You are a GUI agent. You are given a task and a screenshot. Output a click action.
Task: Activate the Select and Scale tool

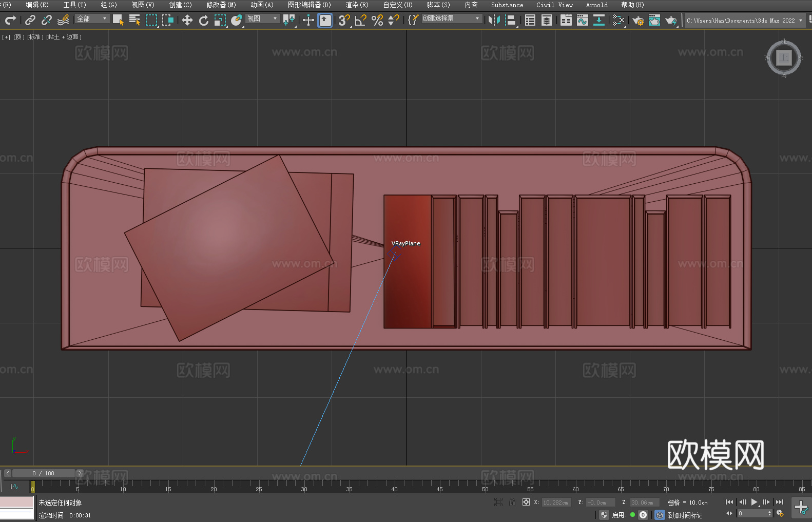click(220, 20)
